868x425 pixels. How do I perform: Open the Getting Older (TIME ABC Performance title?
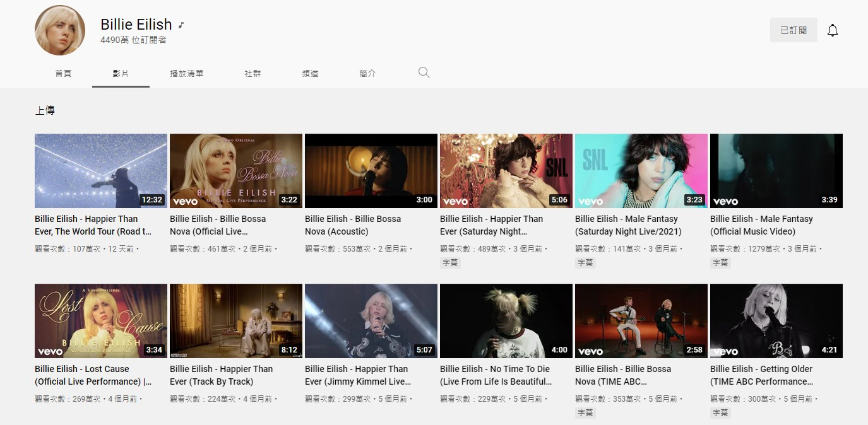coord(762,375)
